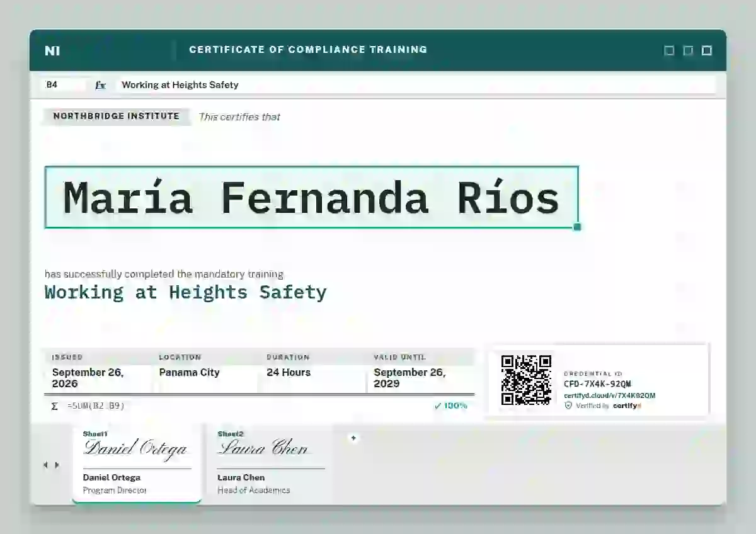This screenshot has width=756, height=534.
Task: Switch to the Sheet2 tab
Action: pyautogui.click(x=271, y=462)
